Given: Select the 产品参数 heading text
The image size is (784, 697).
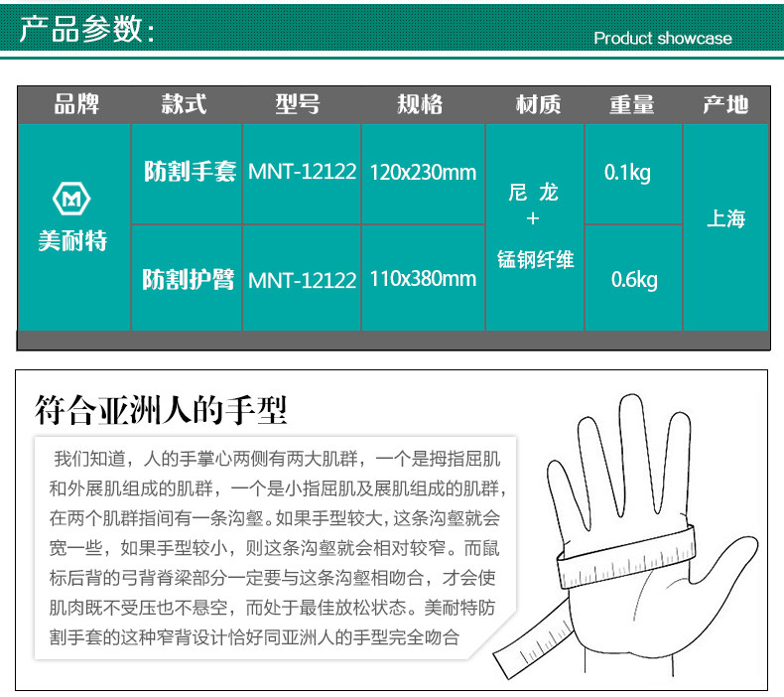Looking at the screenshot, I should click(x=87, y=29).
